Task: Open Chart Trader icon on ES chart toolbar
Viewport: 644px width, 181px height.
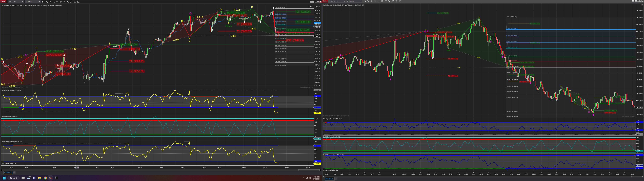Action: point(64,2)
